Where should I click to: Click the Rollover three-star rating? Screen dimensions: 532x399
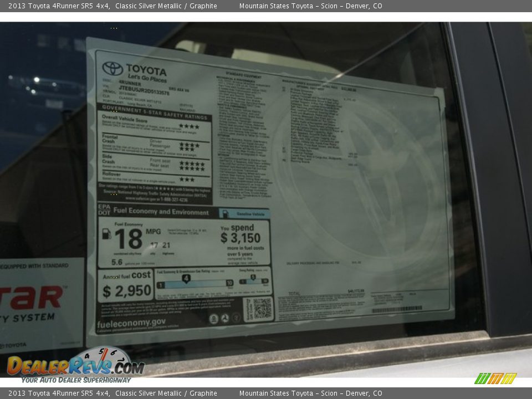coord(187,180)
